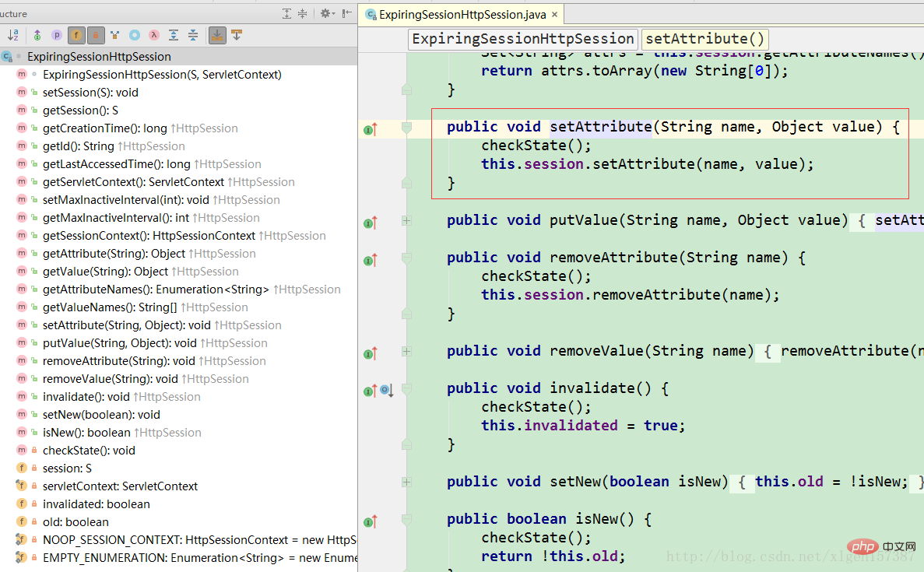Click implements gutter icon beside removeAttribute method

point(370,260)
